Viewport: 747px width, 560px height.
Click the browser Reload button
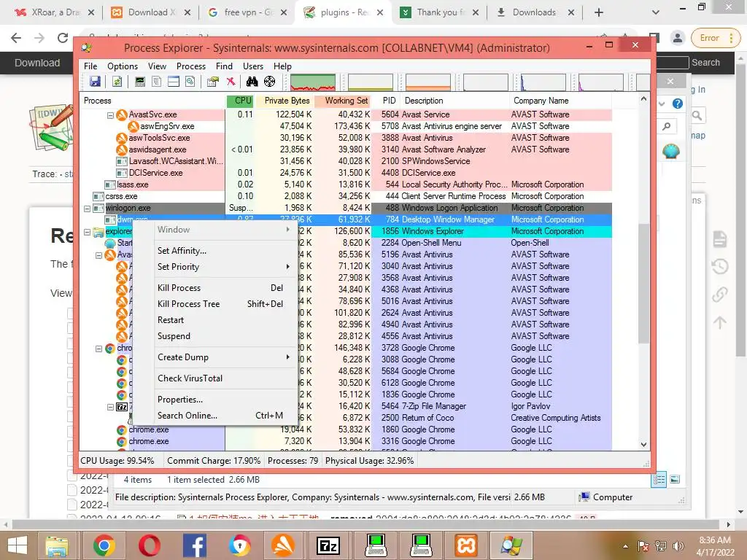point(63,38)
